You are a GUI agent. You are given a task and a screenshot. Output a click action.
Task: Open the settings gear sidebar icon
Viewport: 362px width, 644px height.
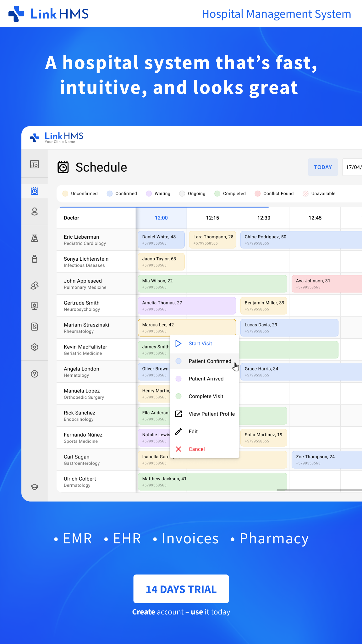(35, 347)
